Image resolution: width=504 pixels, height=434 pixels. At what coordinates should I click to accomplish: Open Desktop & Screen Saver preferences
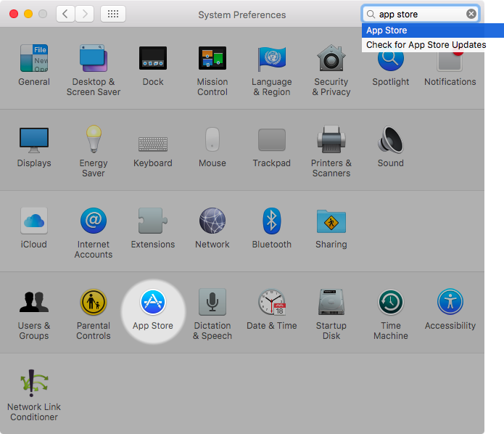pyautogui.click(x=94, y=70)
